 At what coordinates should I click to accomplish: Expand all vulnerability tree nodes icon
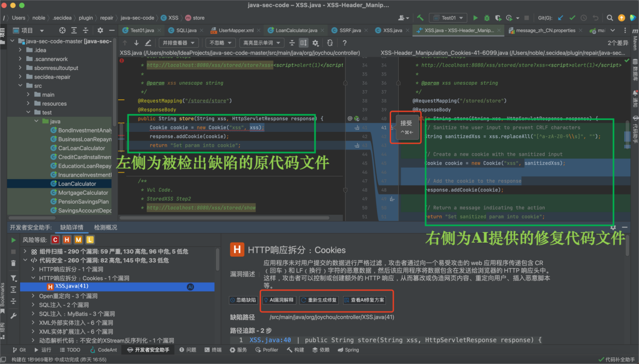tap(14, 289)
